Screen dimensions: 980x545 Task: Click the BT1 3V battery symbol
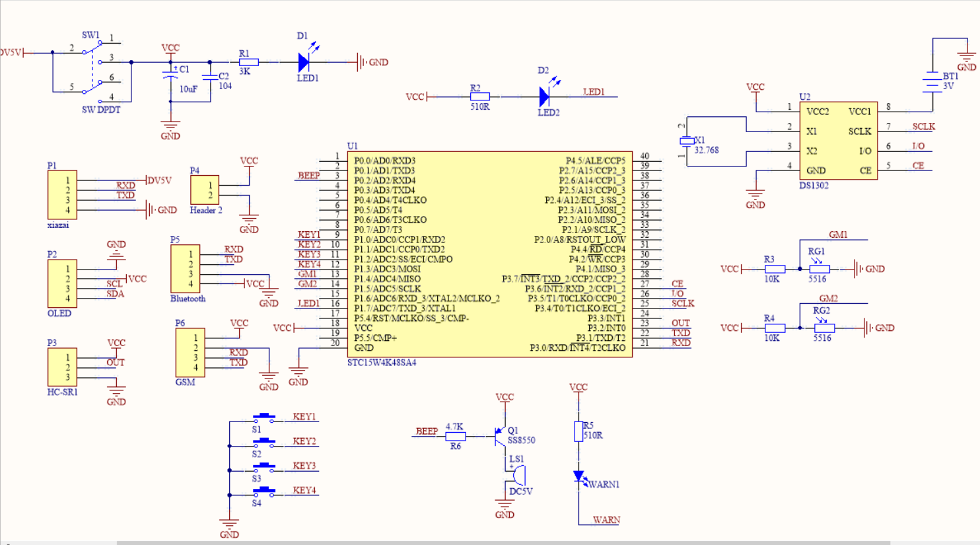932,81
